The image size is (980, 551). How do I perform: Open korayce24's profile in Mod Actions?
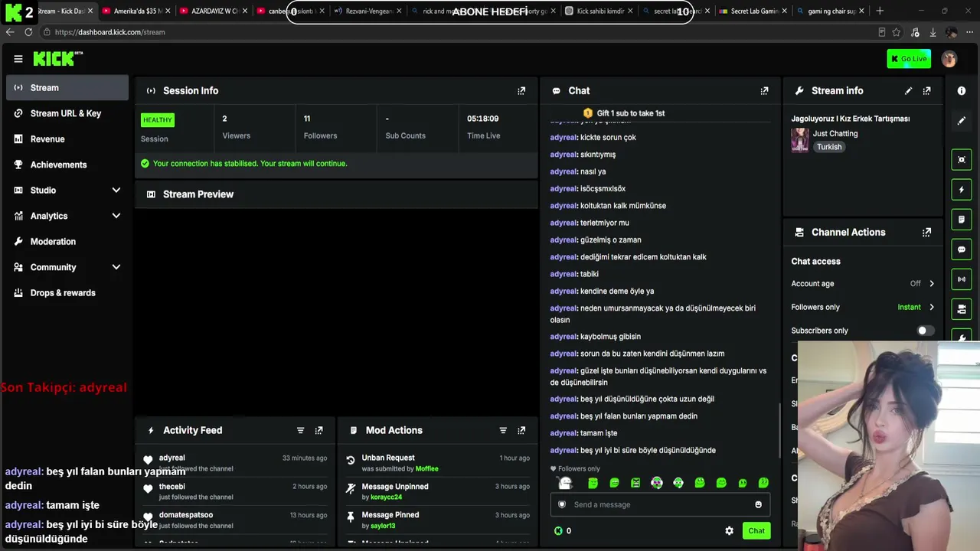pos(387,497)
